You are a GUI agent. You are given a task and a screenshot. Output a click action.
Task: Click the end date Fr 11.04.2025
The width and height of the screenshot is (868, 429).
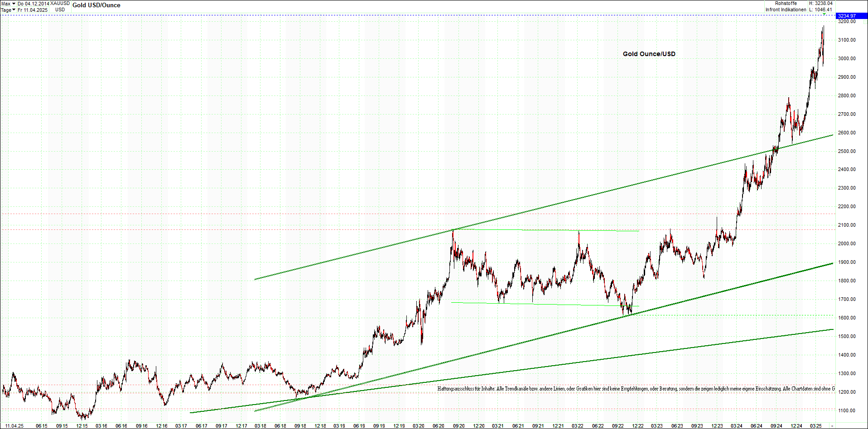[x=33, y=10]
